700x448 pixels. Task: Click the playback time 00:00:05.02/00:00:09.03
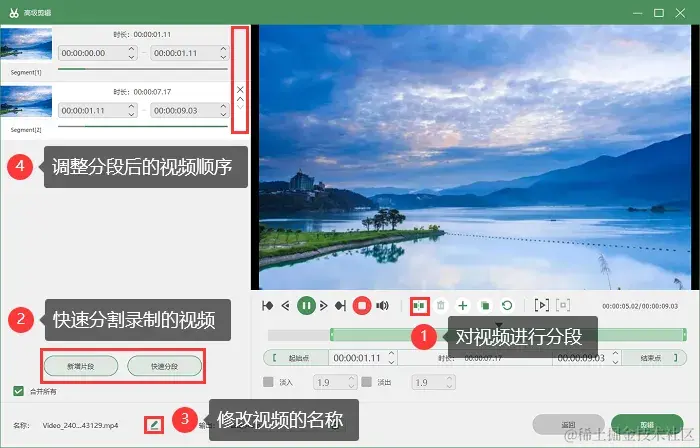pos(640,306)
